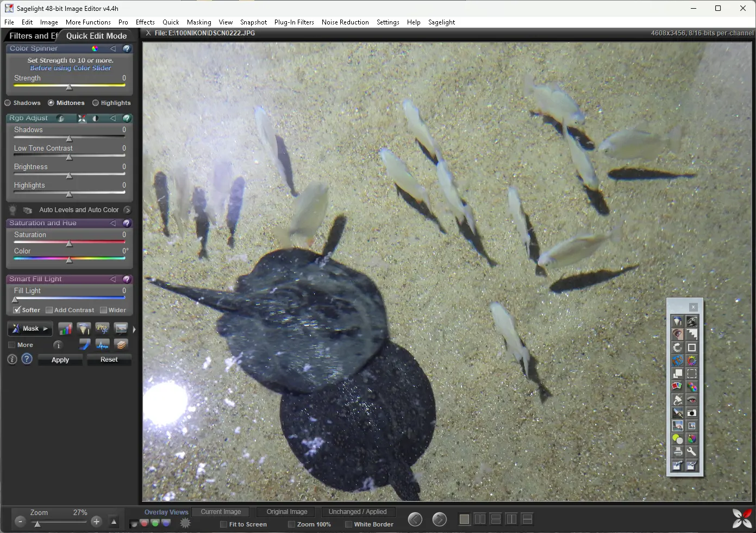Click the red-eye icon in floating toolbar

[x=691, y=400]
